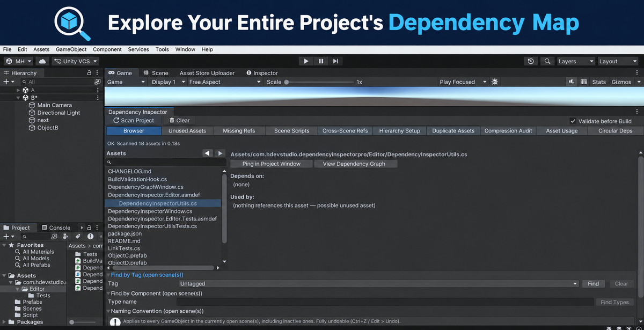
Task: Open the Tools menu
Action: pyautogui.click(x=162, y=49)
